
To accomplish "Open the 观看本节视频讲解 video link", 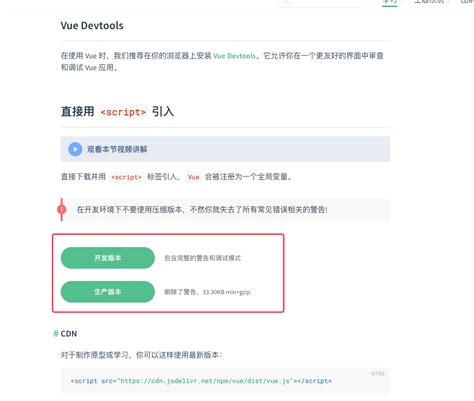I will (117, 149).
